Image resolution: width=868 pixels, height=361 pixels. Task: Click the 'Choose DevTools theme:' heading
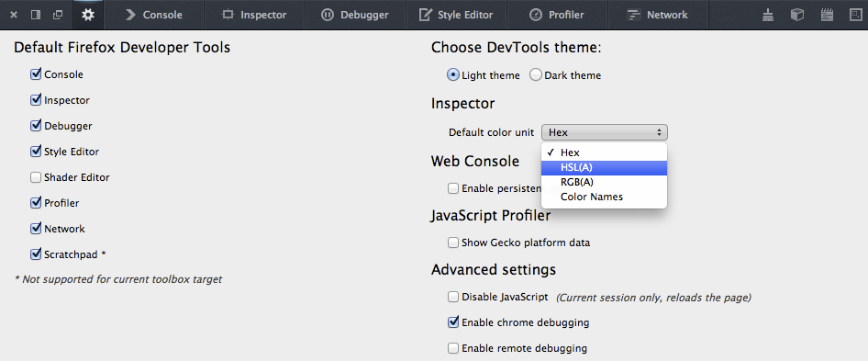pyautogui.click(x=516, y=48)
